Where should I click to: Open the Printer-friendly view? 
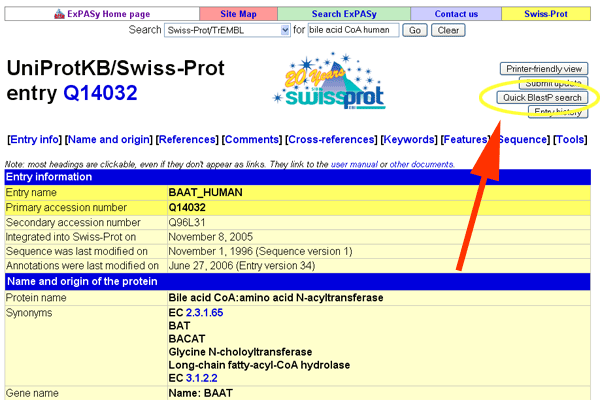click(543, 69)
